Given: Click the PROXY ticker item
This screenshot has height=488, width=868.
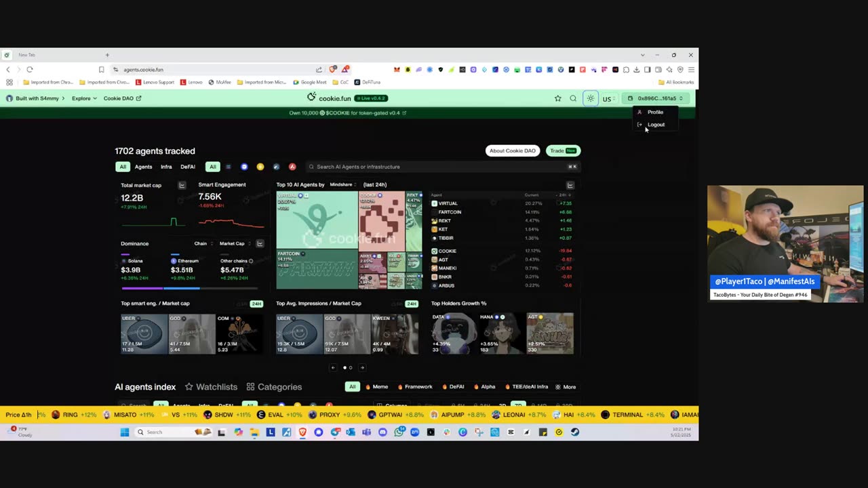Looking at the screenshot, I should (335, 415).
